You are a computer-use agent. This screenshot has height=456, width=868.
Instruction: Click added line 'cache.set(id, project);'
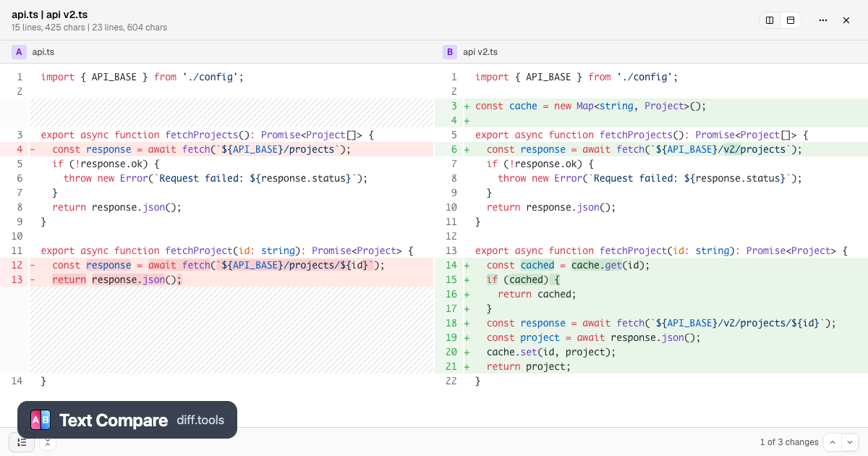(x=550, y=352)
